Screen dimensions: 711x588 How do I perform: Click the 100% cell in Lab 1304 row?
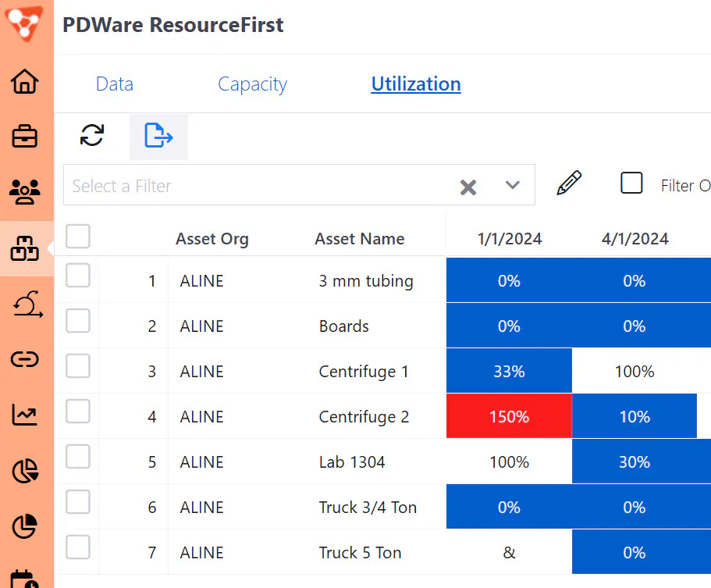coord(509,461)
